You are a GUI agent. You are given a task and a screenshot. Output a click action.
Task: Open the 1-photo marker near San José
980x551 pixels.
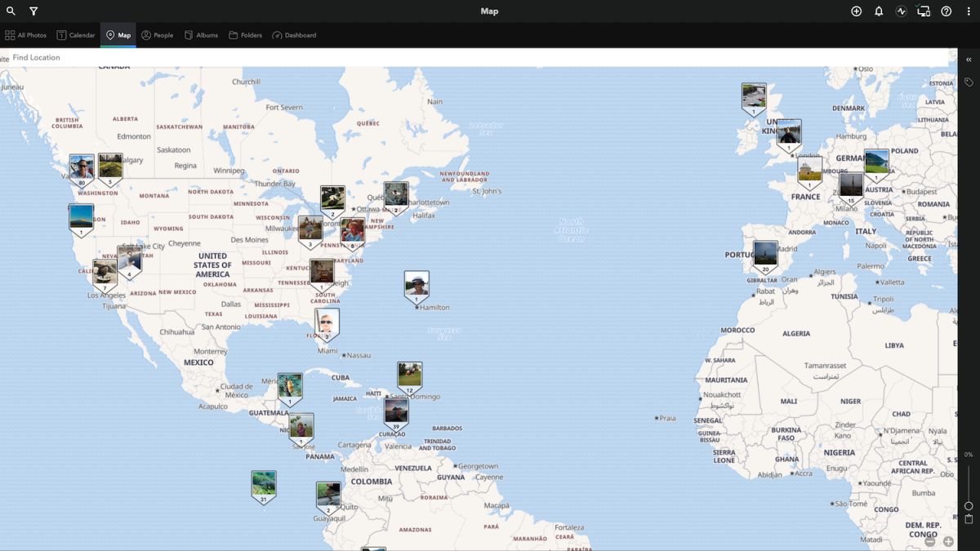point(301,429)
